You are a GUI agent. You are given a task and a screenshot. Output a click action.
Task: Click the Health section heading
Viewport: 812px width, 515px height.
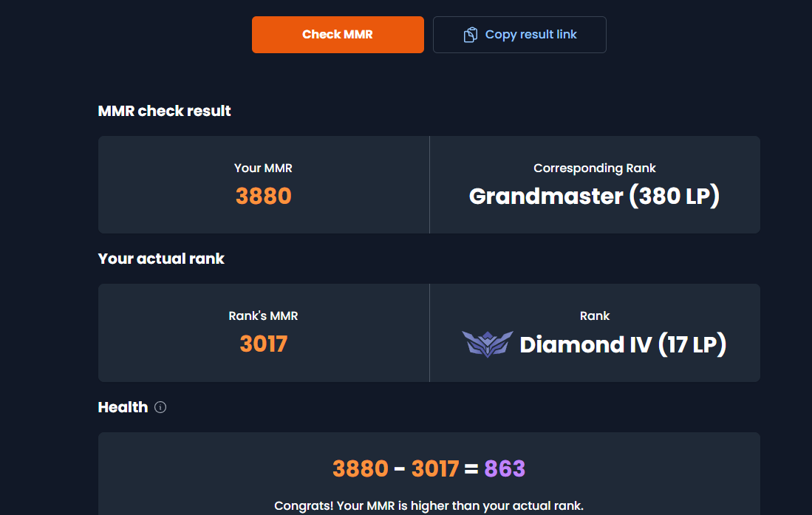coord(123,407)
